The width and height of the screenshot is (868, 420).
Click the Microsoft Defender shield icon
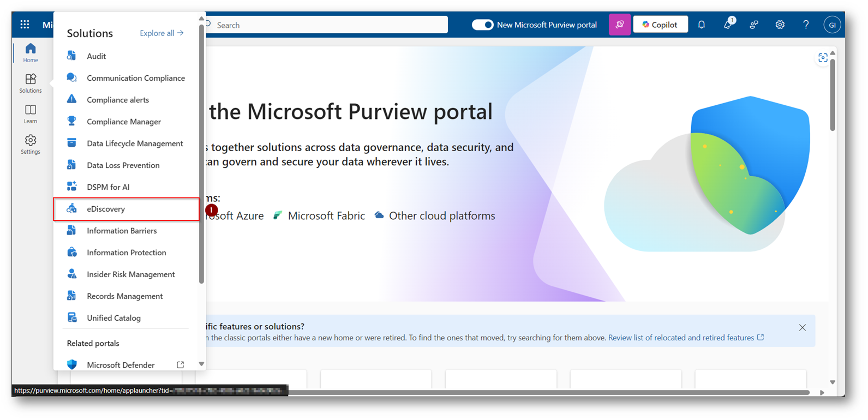point(71,364)
